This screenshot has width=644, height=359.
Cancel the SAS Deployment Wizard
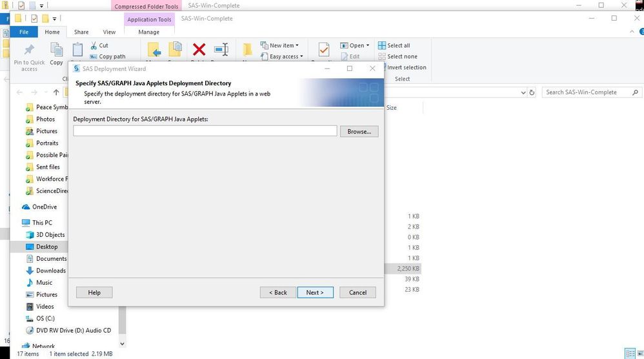[x=357, y=292]
